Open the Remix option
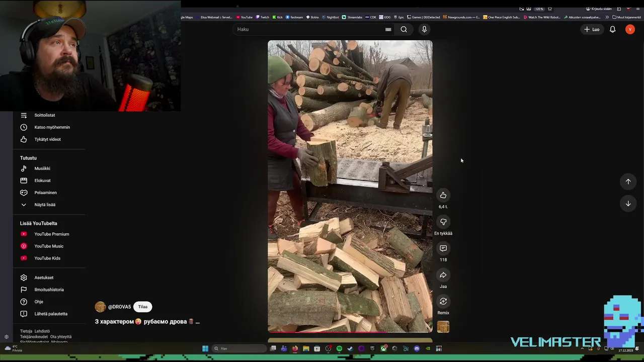The width and height of the screenshot is (644, 362). (x=443, y=301)
